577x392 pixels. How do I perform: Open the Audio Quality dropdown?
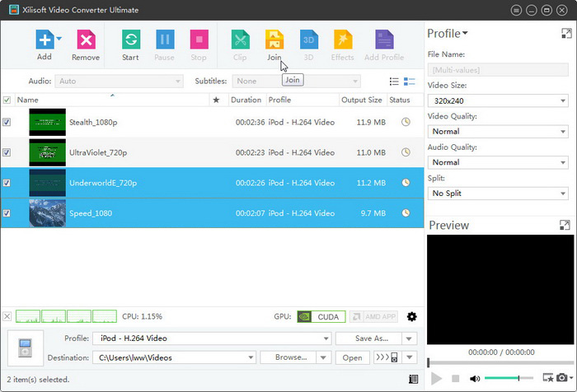point(498,162)
